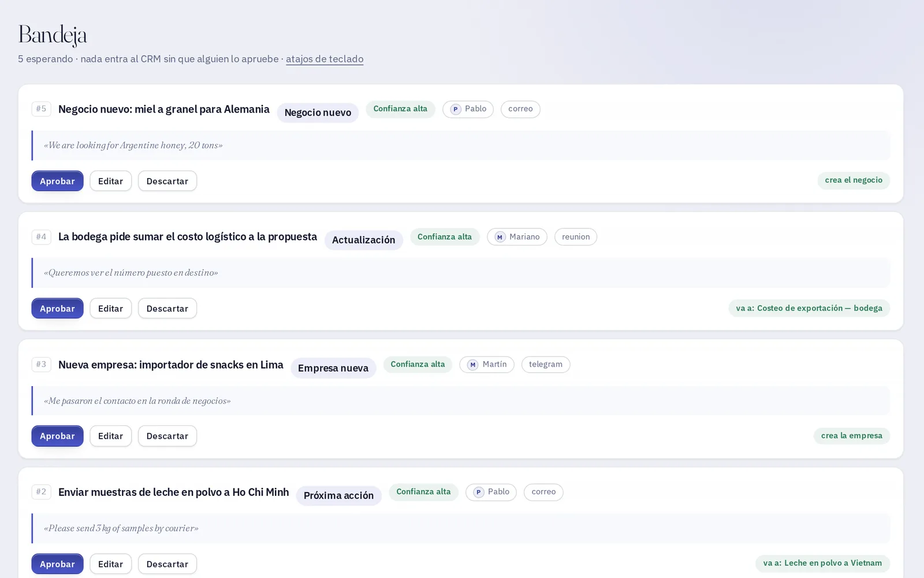Viewport: 924px width, 578px height.
Task: Click va a: Leche en polvo a Vietnam
Action: (822, 564)
